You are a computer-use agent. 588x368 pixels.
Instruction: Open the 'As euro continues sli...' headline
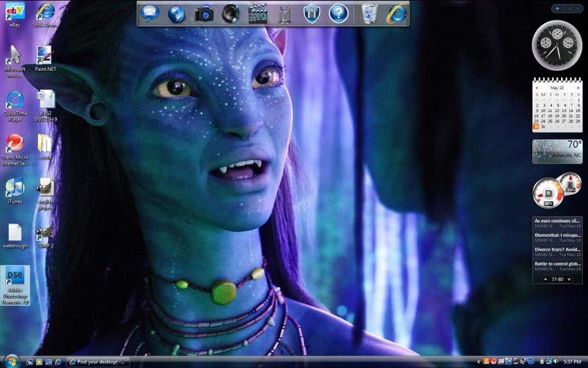pyautogui.click(x=556, y=221)
